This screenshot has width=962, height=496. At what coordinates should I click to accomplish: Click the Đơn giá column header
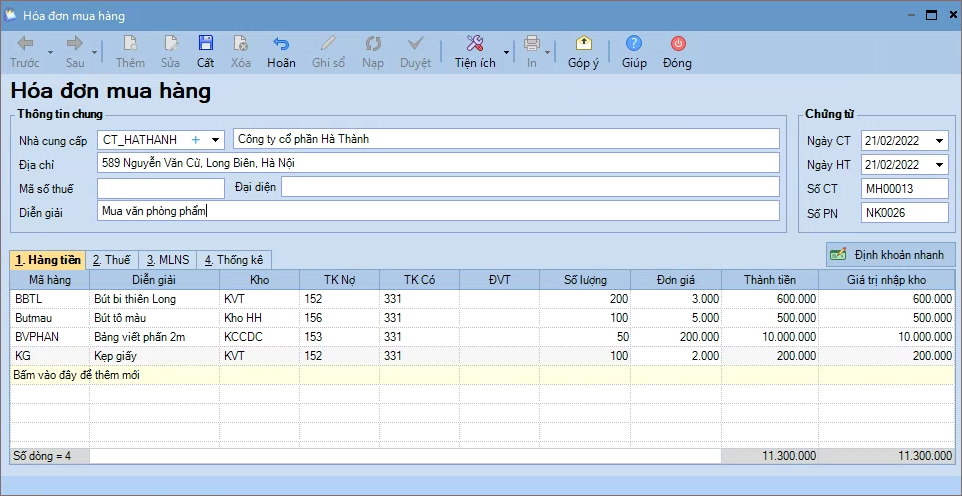tap(676, 280)
